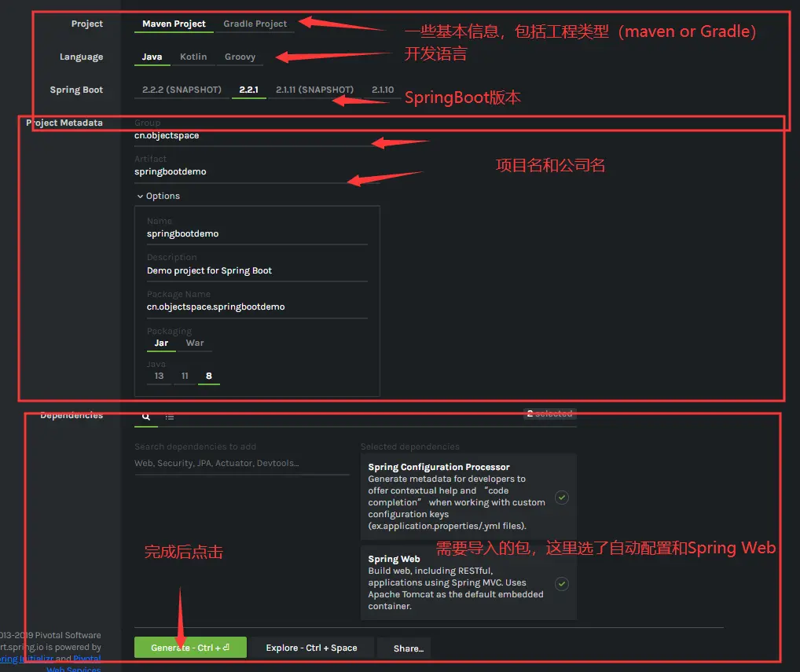Click the Dependencies section label
This screenshot has height=672, width=800.
coord(72,415)
